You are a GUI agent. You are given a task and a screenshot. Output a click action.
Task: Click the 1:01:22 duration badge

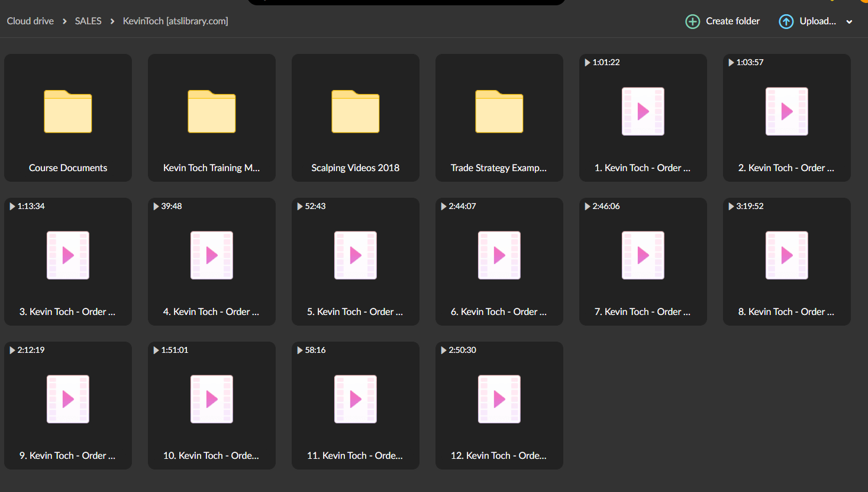point(602,62)
